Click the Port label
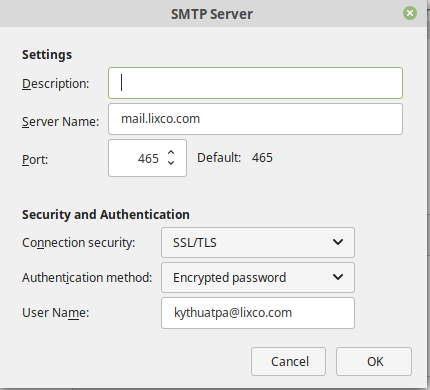The height and width of the screenshot is (390, 430). (x=35, y=160)
